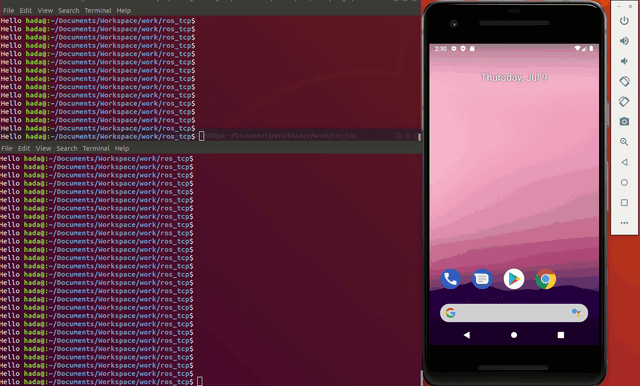
Task: Open View menu in the lower terminal
Action: [43, 149]
